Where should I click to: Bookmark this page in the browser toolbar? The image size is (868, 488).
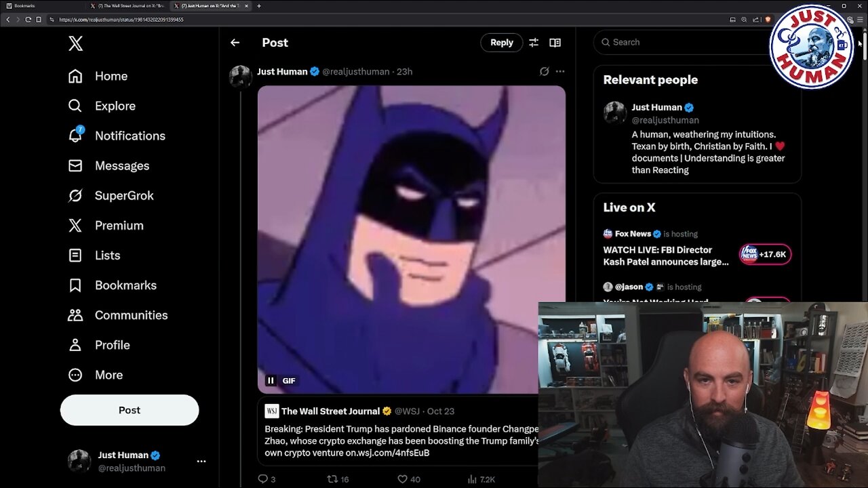coord(39,20)
